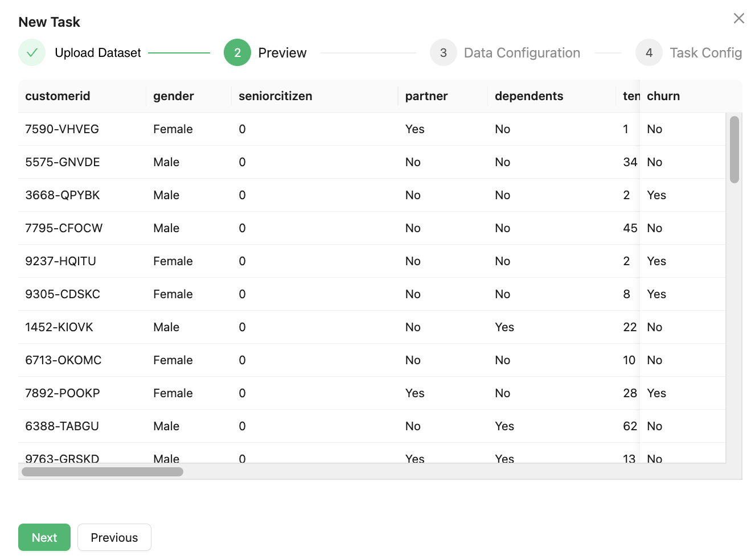Click the gender column header
Image resolution: width=755 pixels, height=560 pixels.
click(x=173, y=96)
